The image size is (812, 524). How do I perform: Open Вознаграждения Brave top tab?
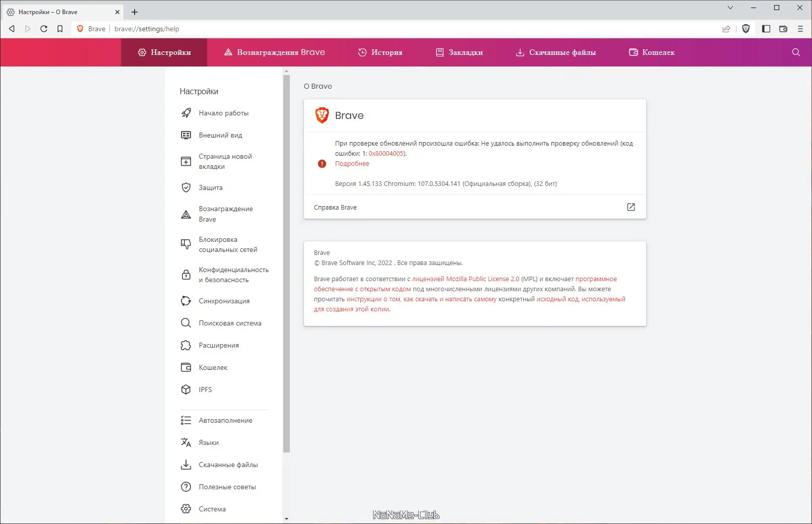(x=275, y=52)
